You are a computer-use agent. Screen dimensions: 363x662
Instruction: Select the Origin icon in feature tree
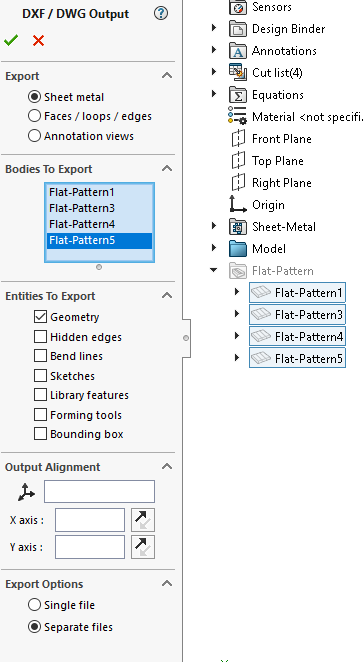coord(238,204)
